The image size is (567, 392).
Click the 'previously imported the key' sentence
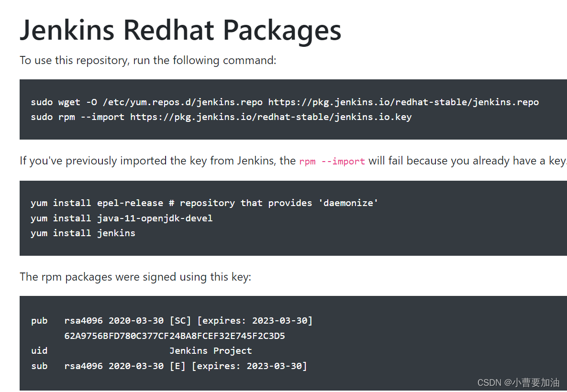pyautogui.click(x=293, y=161)
